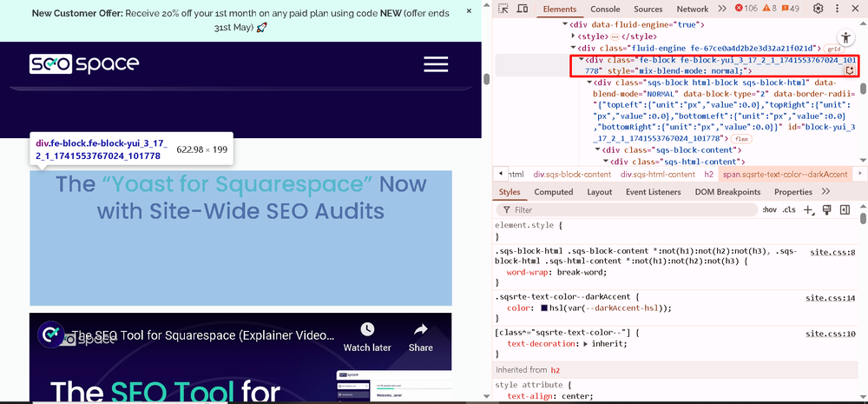Open the Layout pane tab
This screenshot has width=868, height=404.
click(x=599, y=192)
